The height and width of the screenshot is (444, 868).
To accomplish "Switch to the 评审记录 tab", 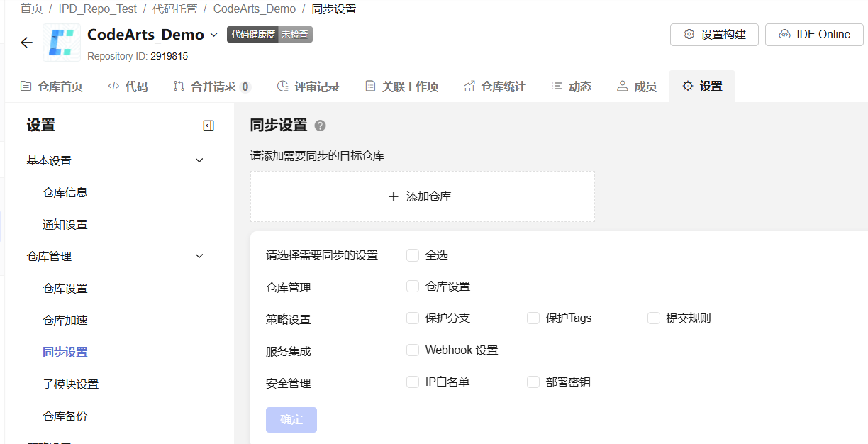I will 308,87.
